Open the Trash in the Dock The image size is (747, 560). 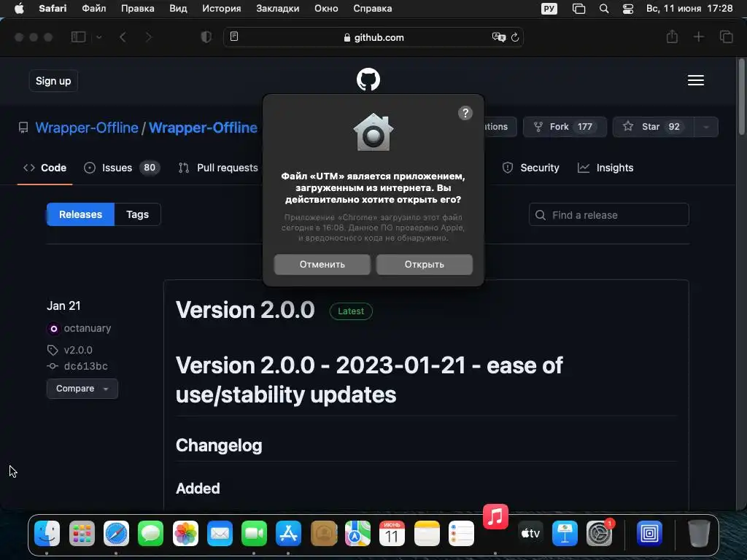[x=699, y=533]
